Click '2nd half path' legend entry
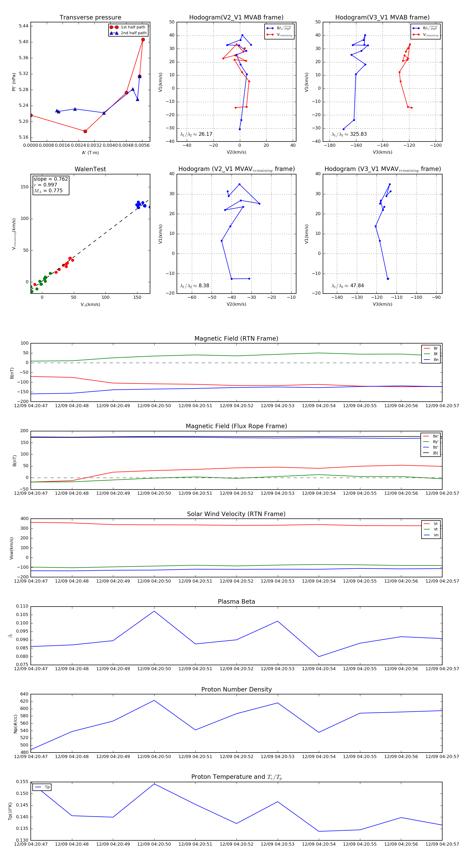 128,33
